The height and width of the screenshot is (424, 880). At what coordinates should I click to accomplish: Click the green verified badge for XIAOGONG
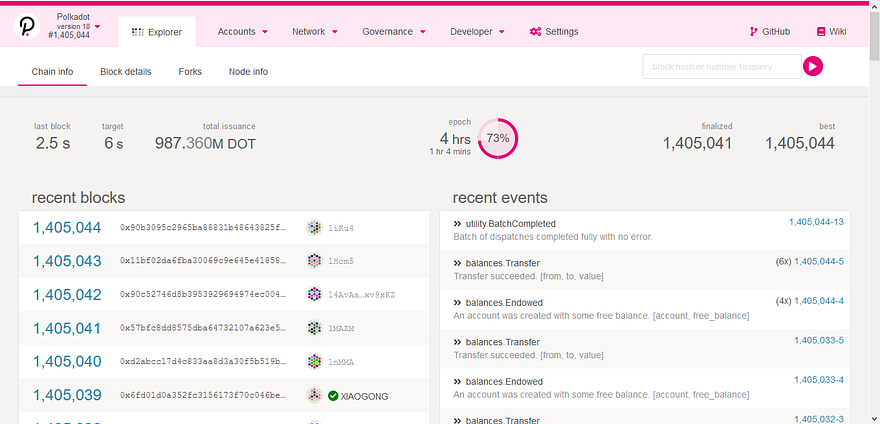[x=333, y=396]
